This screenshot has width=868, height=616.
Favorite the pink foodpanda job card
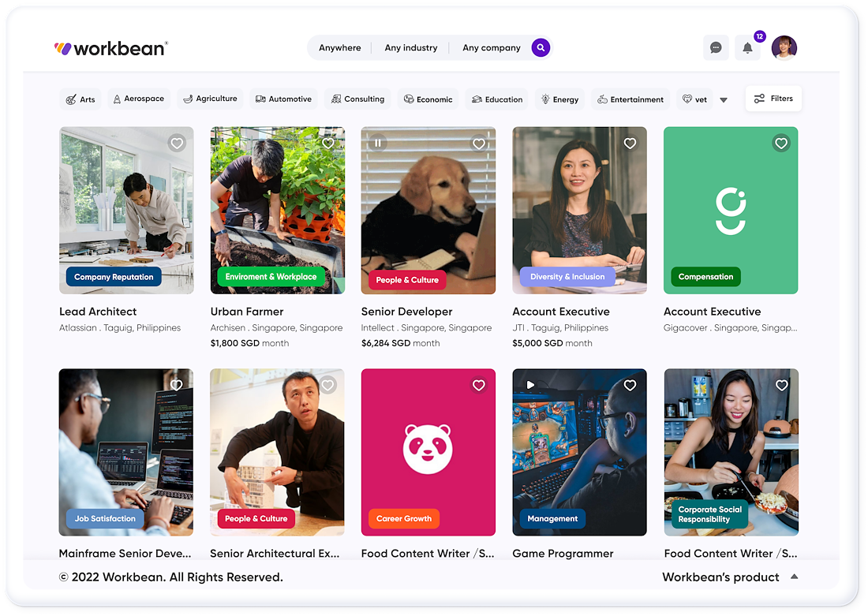tap(479, 385)
